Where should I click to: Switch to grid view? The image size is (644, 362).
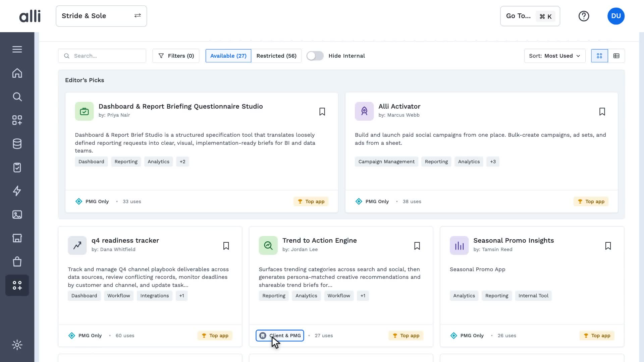(599, 56)
